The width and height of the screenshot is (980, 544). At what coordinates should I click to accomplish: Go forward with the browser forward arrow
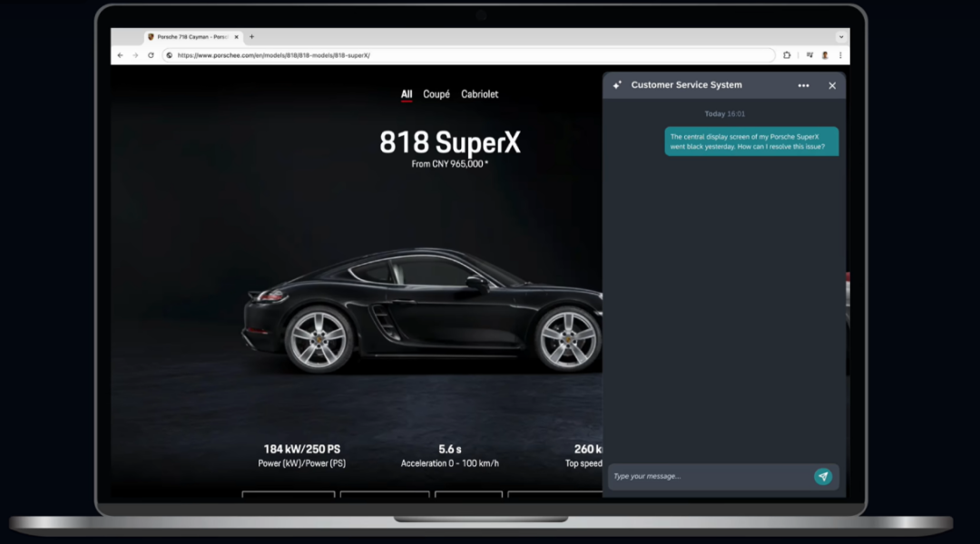click(135, 55)
